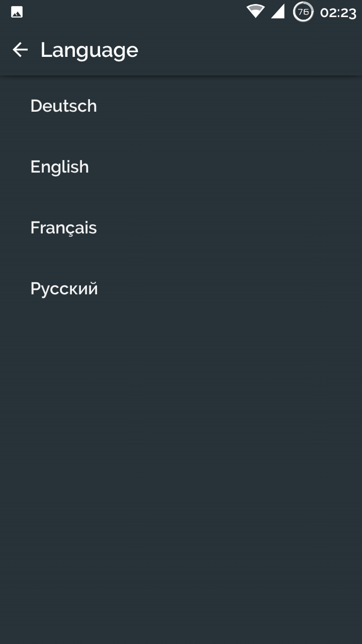Screen dimensions: 362x644
Task: Select Deutsch from the language list
Action: click(x=181, y=106)
